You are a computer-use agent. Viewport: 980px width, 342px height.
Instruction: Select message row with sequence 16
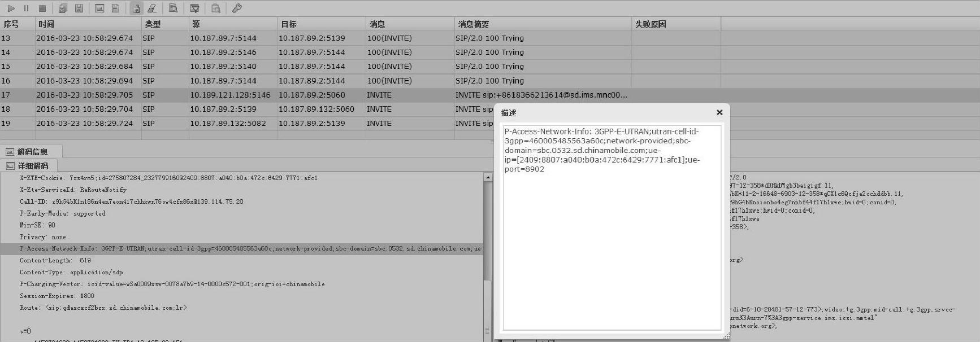click(x=490, y=81)
